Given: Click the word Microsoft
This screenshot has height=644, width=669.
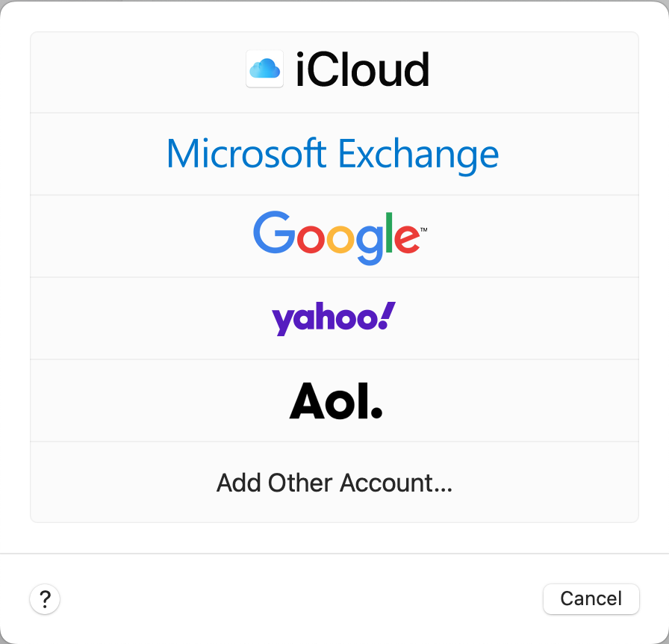Looking at the screenshot, I should coord(246,154).
